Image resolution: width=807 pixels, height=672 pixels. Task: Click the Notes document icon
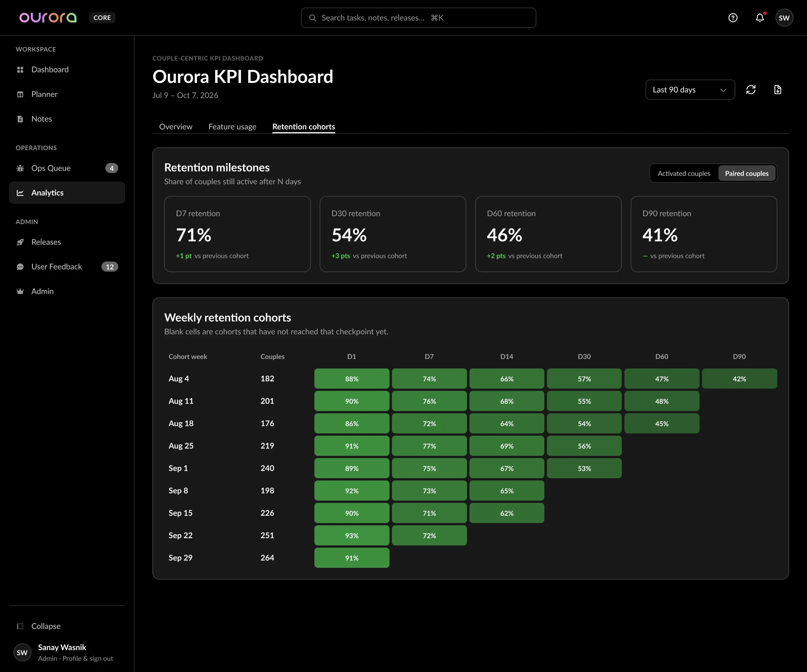pyautogui.click(x=21, y=119)
